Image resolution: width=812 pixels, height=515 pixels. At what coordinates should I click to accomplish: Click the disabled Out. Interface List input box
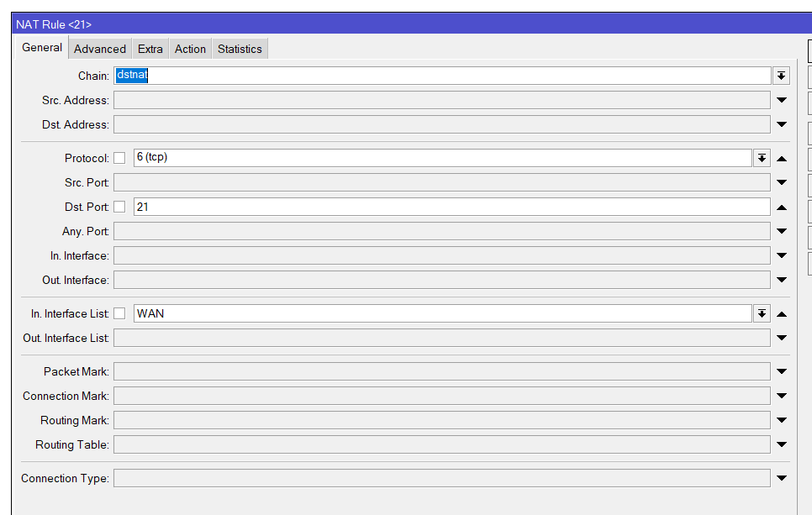pyautogui.click(x=442, y=338)
